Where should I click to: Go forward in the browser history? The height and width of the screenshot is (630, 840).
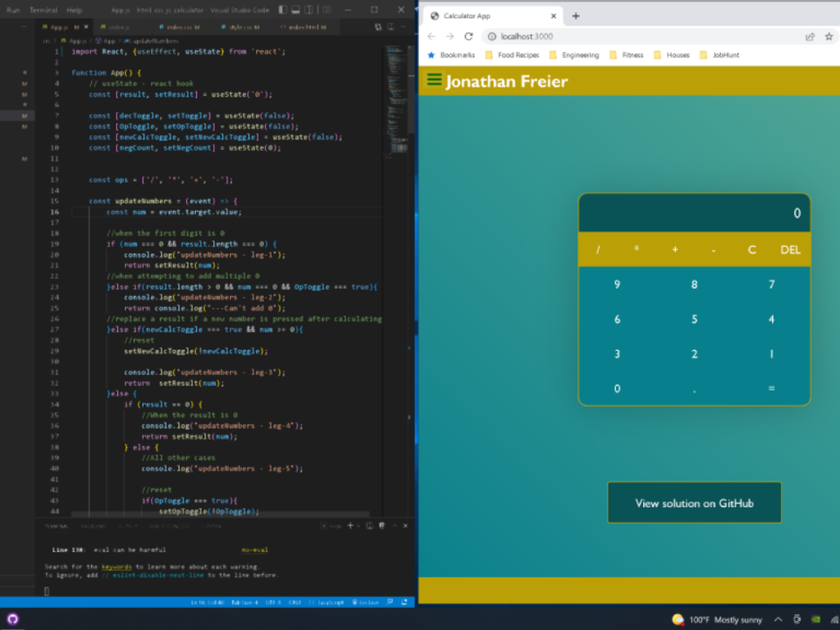pos(450,36)
